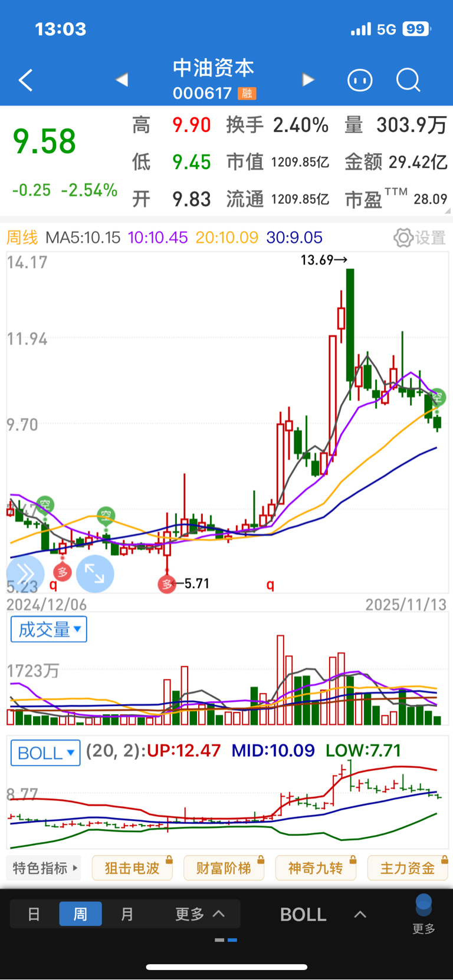The width and height of the screenshot is (453, 980).
Task: Tap the purple 10:10.45 MA legend
Action: [157, 237]
